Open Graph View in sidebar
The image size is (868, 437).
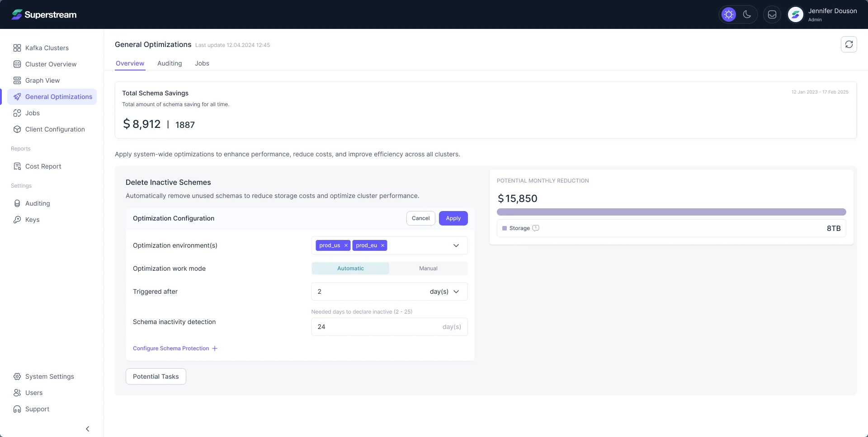click(x=52, y=80)
